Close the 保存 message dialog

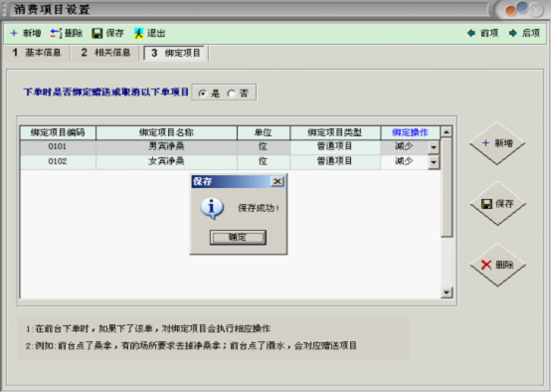[277, 181]
